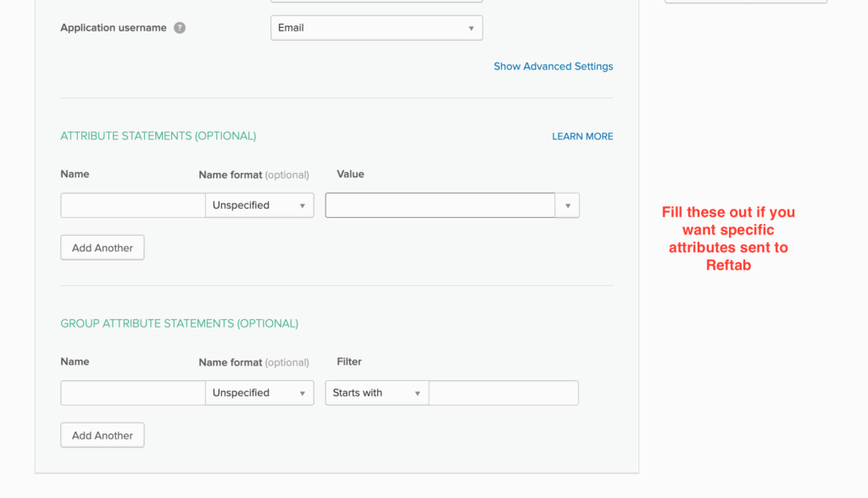Click Name field under Attribute Statements
Image resolution: width=868 pixels, height=498 pixels.
(132, 205)
